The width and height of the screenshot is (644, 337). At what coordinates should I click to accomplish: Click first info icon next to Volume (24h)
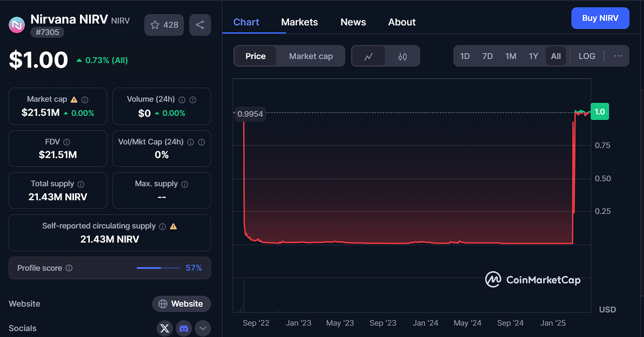pyautogui.click(x=182, y=99)
